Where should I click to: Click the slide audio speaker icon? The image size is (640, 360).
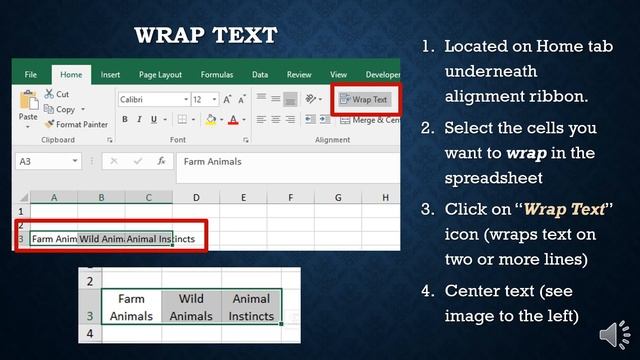[615, 335]
